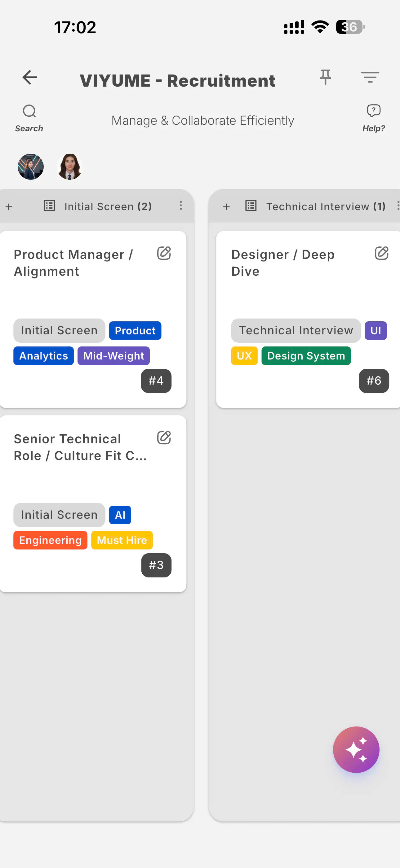
Task: Tap the back arrow icon
Action: pyautogui.click(x=30, y=78)
